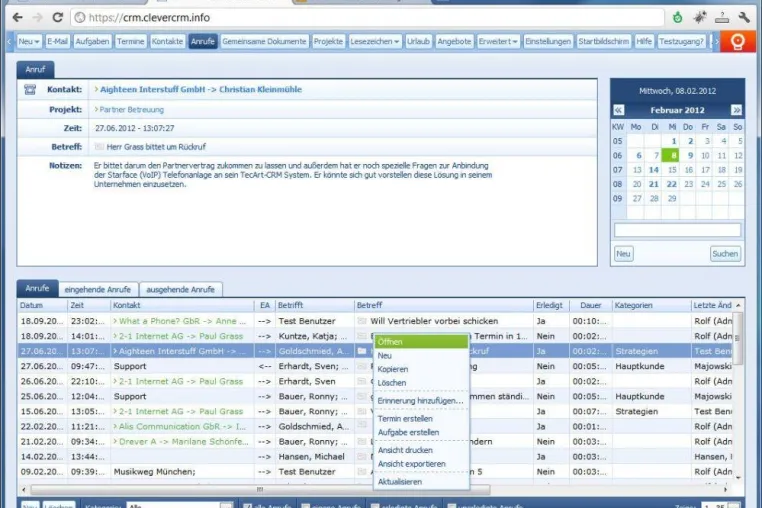Open the browser wrench settings menu
This screenshot has width=762, height=508.
tap(744, 18)
